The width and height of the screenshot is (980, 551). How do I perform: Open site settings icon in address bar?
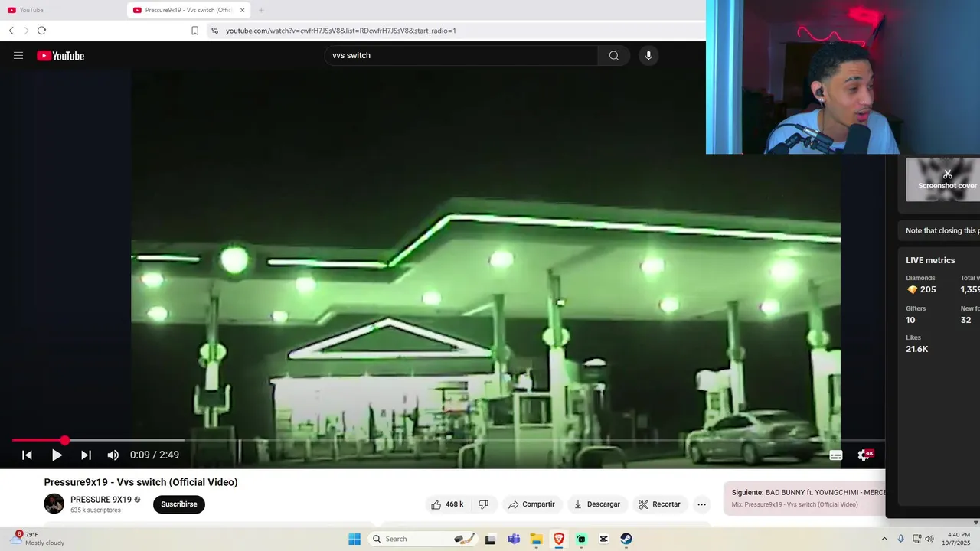tap(214, 31)
